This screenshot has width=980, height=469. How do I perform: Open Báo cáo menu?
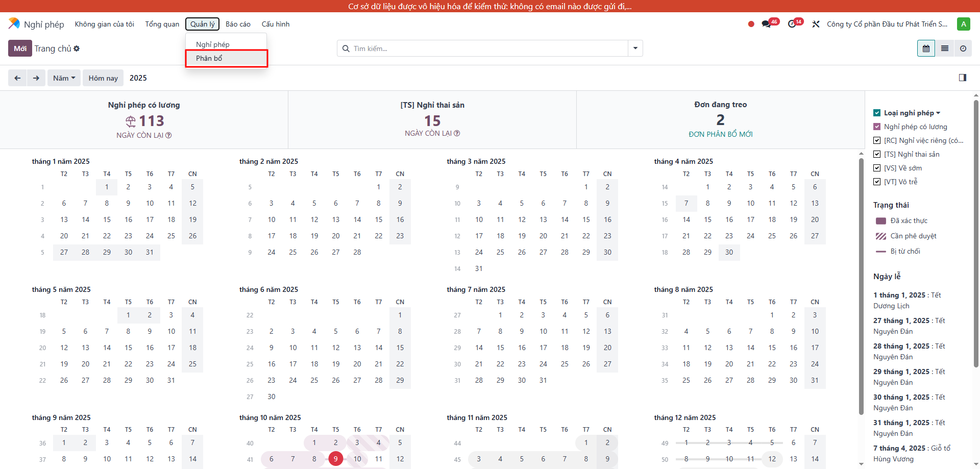point(238,24)
